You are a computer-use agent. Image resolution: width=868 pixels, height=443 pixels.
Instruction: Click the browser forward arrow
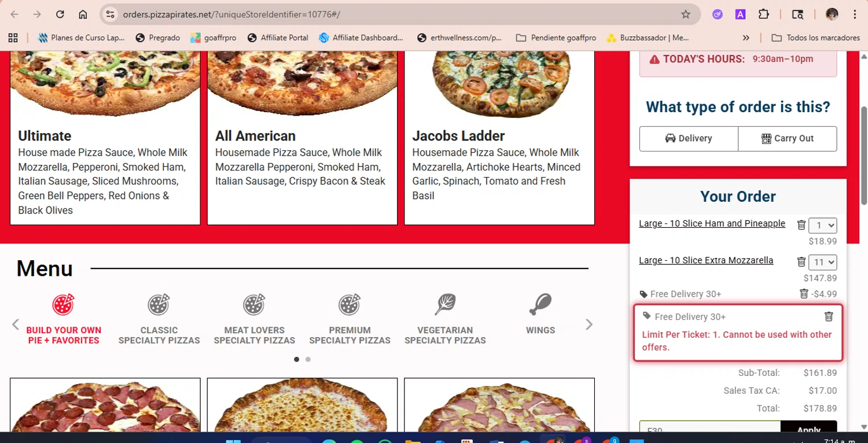[x=37, y=14]
